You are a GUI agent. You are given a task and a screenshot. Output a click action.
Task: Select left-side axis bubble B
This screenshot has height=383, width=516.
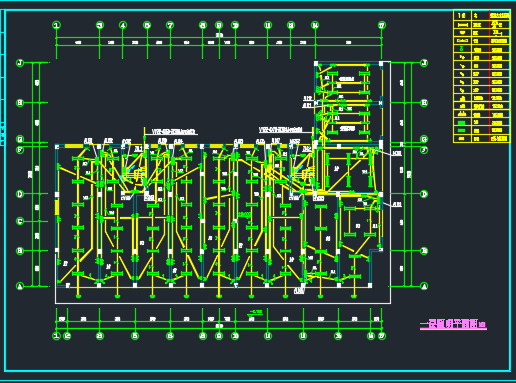point(20,251)
